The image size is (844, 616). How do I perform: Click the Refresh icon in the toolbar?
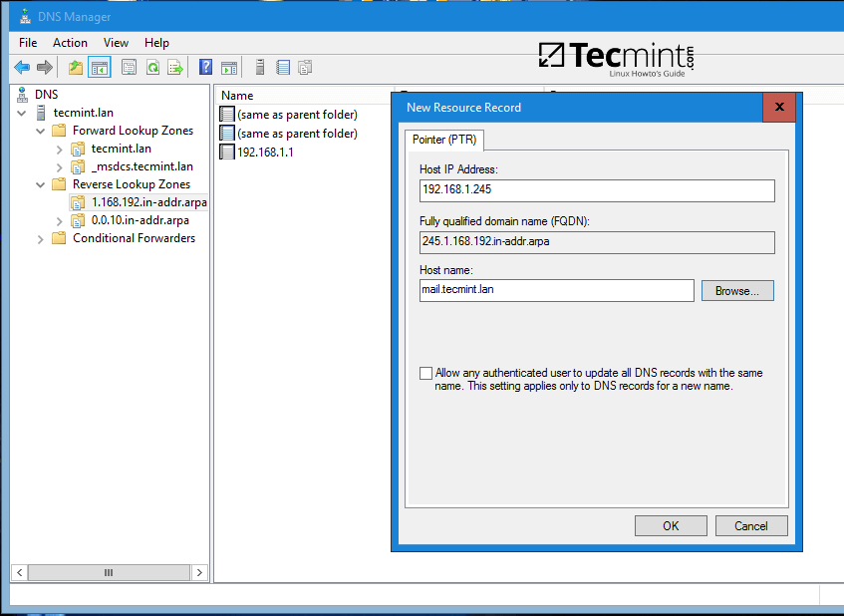[x=154, y=67]
